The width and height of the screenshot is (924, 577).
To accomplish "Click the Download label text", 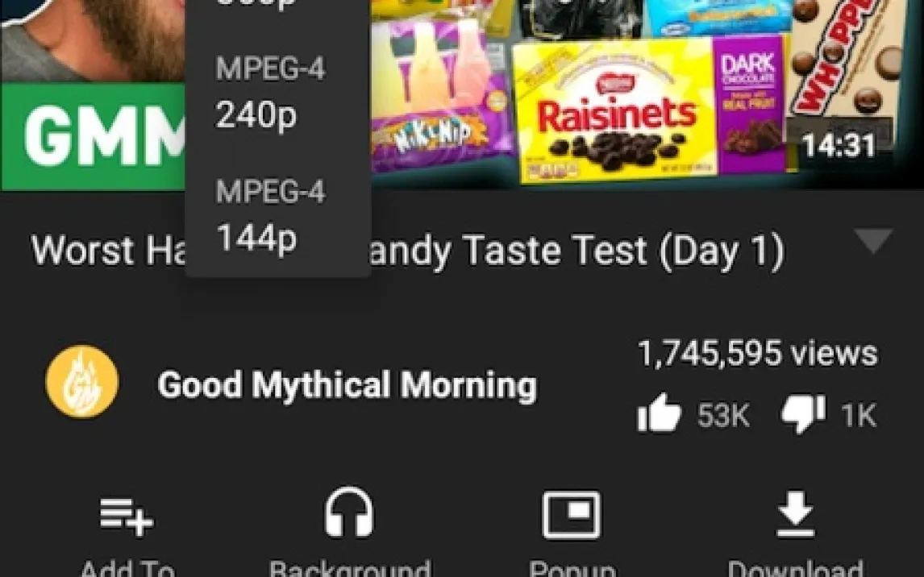I will coord(796,568).
